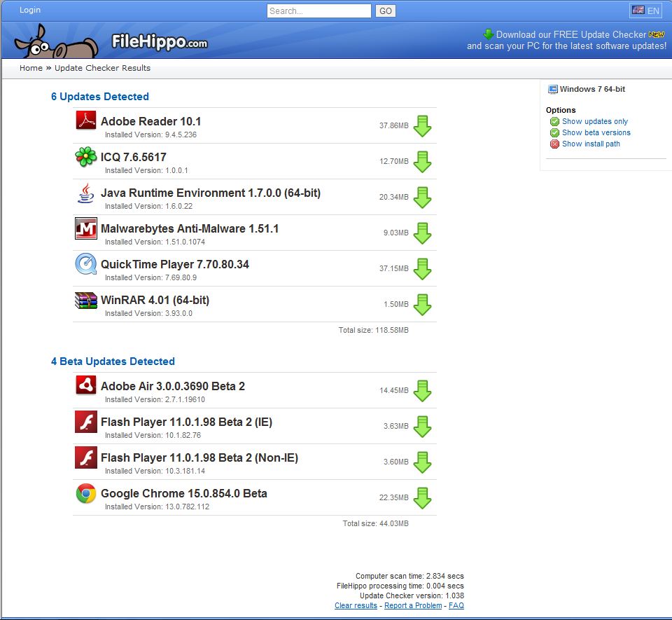Toggle the Show updates only check icon
Image resolution: width=672 pixels, height=620 pixels.
pyautogui.click(x=554, y=121)
